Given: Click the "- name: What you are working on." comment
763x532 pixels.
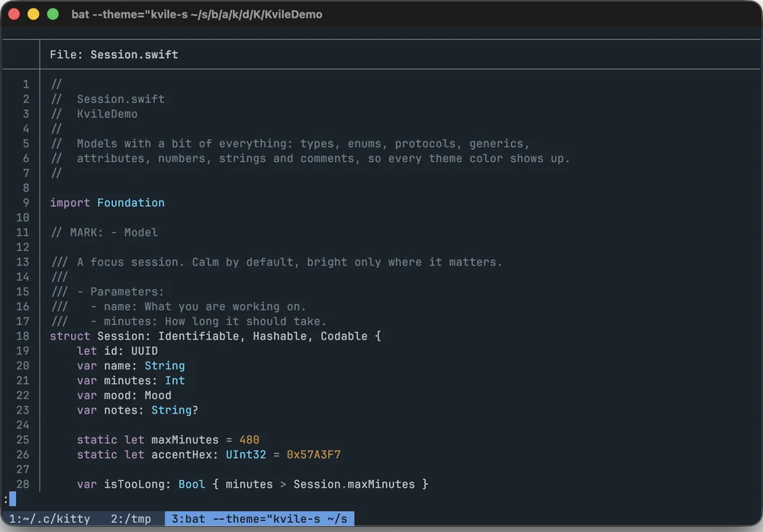Looking at the screenshot, I should (x=198, y=307).
